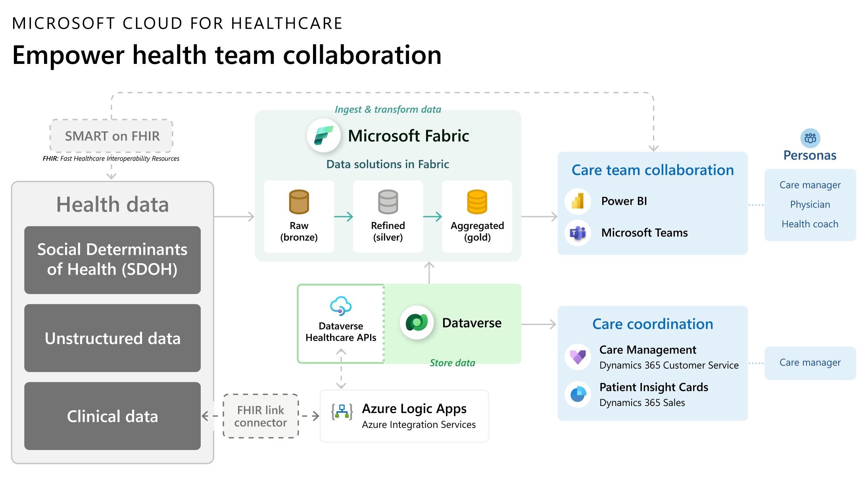Click the Dataverse title text
The width and height of the screenshot is (868, 477).
point(472,323)
